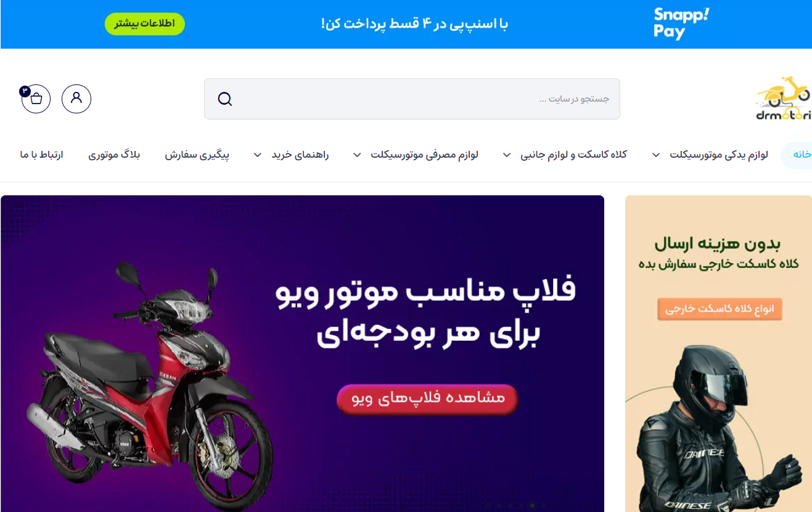Click the cart item count badge
The image size is (812, 512).
tap(25, 91)
